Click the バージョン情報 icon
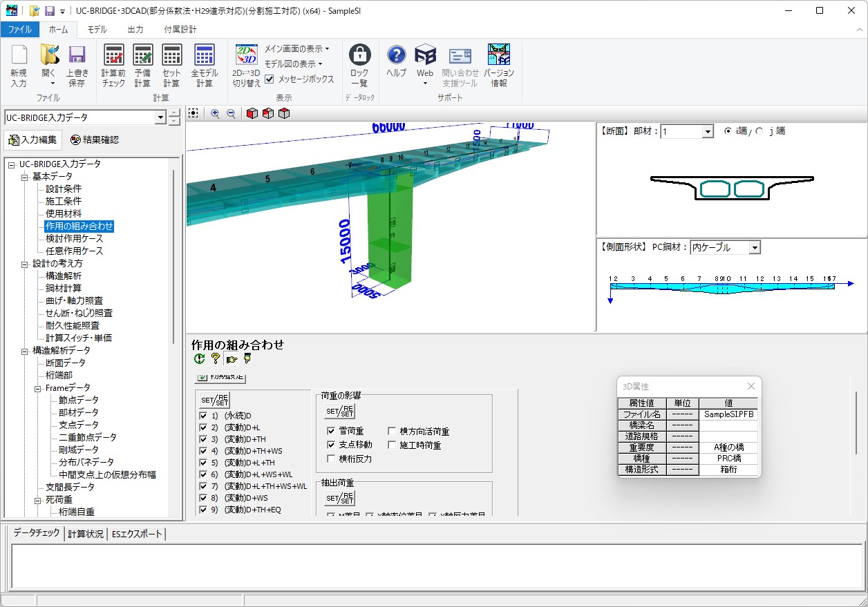 498,57
